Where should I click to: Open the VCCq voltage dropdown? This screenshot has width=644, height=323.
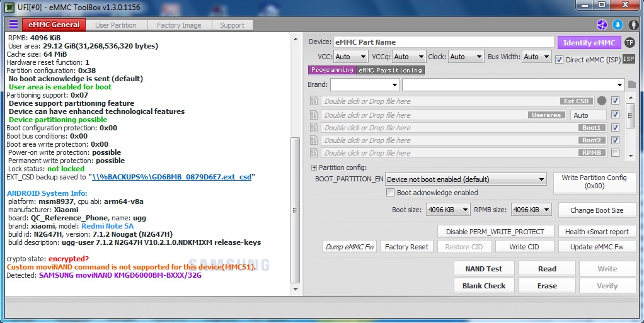point(409,57)
